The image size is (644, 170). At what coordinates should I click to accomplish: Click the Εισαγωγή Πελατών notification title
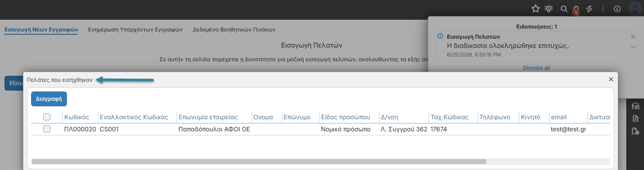[473, 37]
